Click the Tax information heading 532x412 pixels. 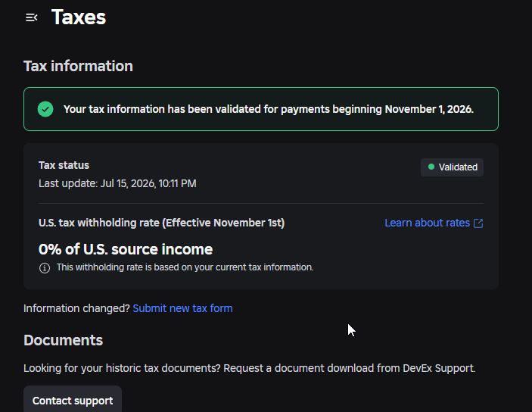[78, 66]
